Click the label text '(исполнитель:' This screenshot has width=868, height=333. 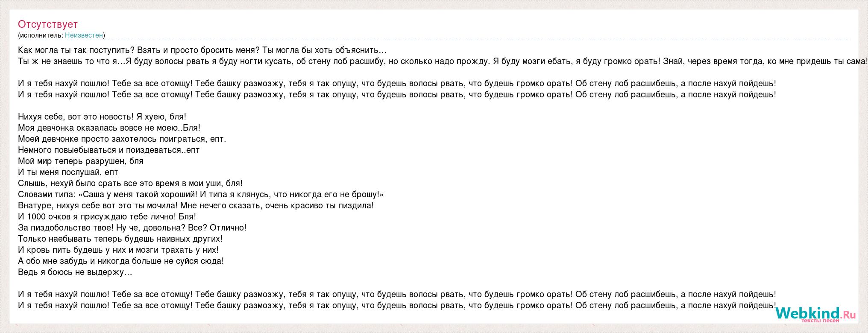[41, 35]
